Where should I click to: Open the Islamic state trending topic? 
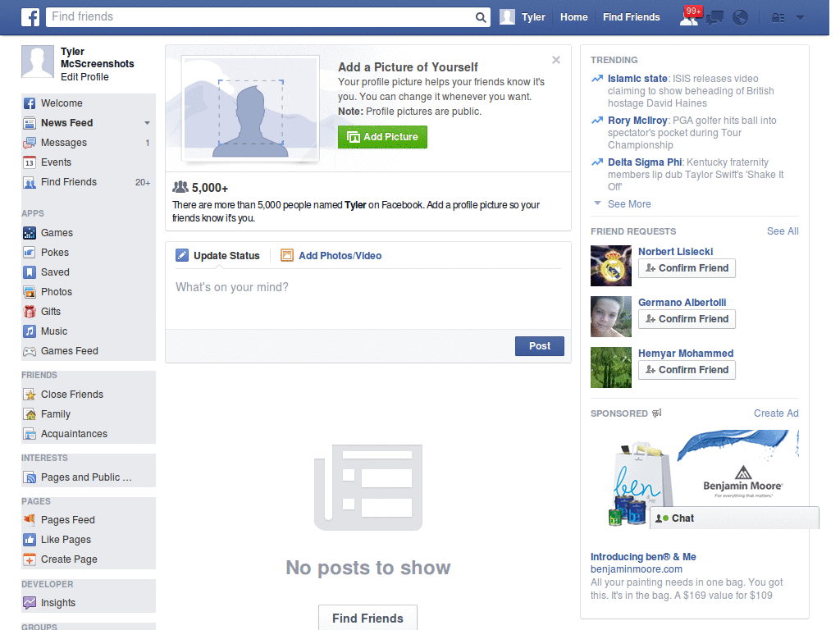click(x=637, y=79)
